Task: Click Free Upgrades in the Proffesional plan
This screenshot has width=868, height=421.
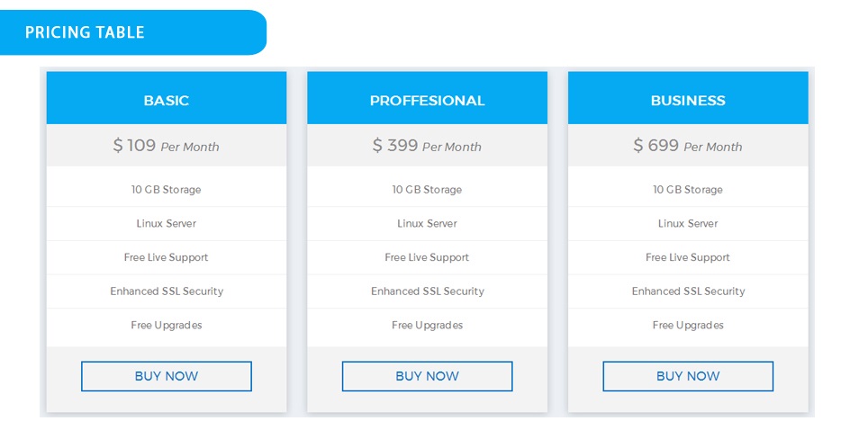Action: [x=427, y=326]
